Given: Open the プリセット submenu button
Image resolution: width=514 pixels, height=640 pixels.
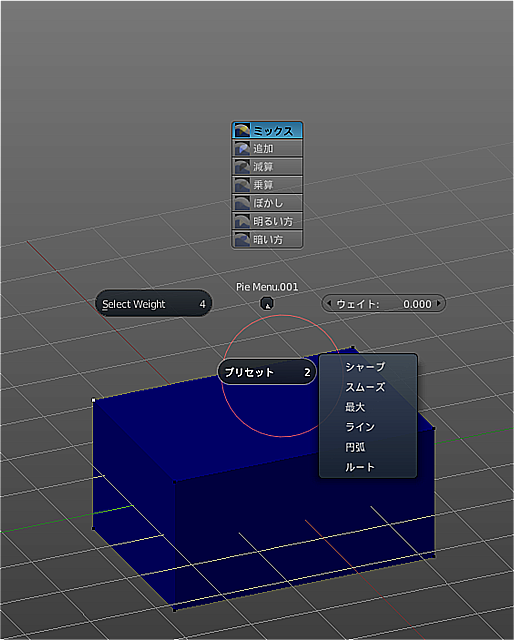Looking at the screenshot, I should tap(267, 372).
